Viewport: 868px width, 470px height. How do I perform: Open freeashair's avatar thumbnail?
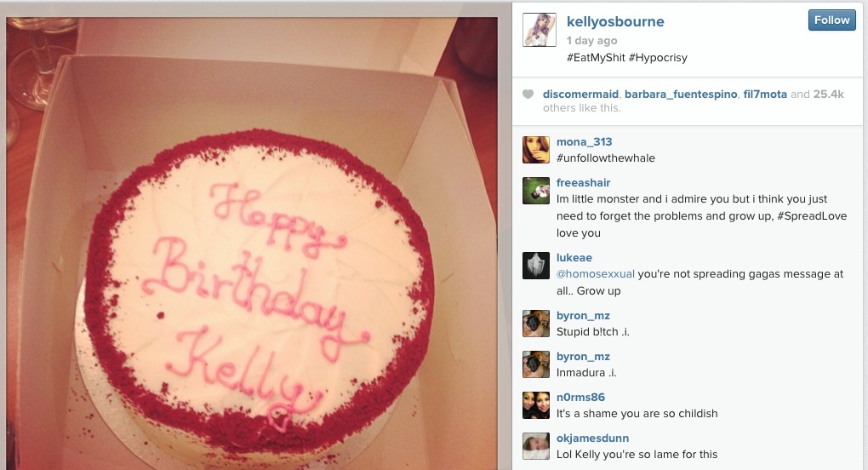pos(536,191)
